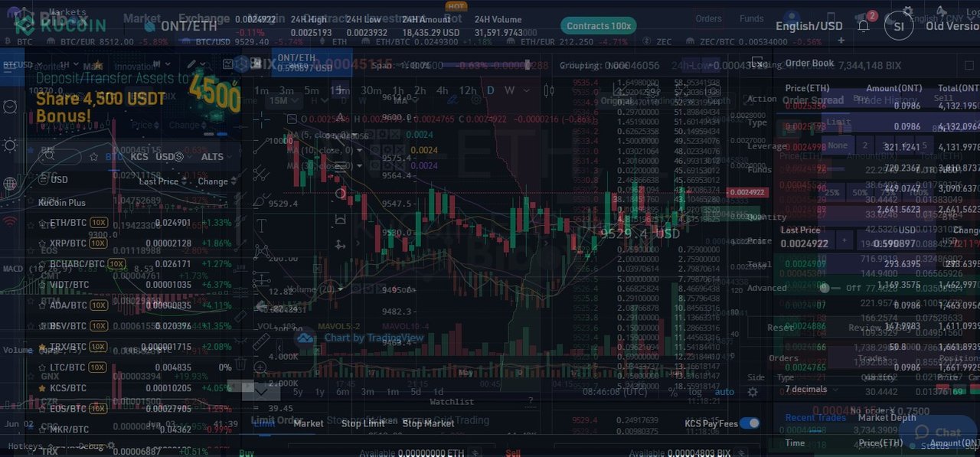The image size is (980, 457).
Task: Open the Old Version link
Action: tap(952, 26)
